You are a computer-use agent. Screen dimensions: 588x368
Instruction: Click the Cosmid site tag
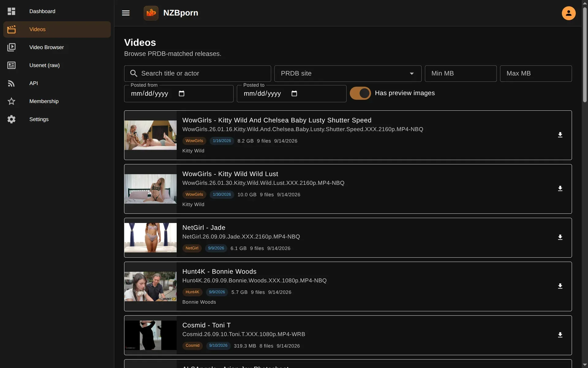192,346
